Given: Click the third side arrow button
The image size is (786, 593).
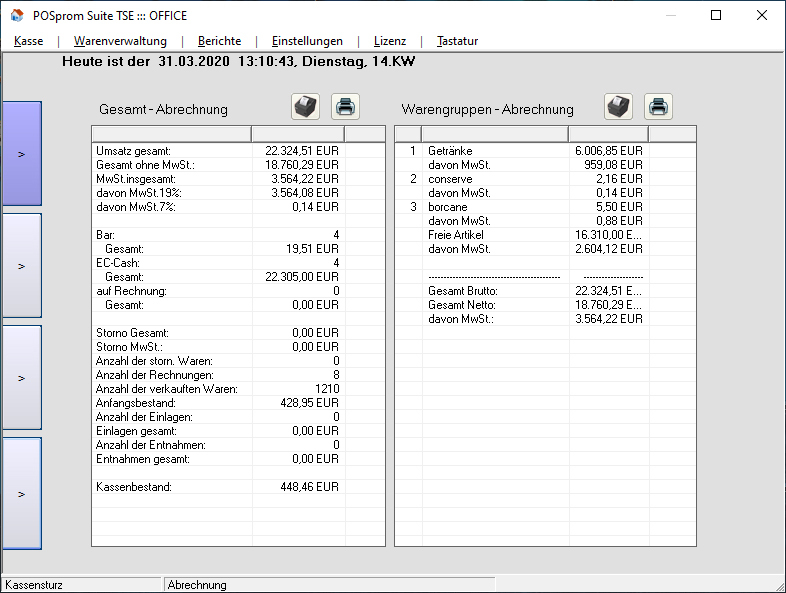Looking at the screenshot, I should coord(22,378).
